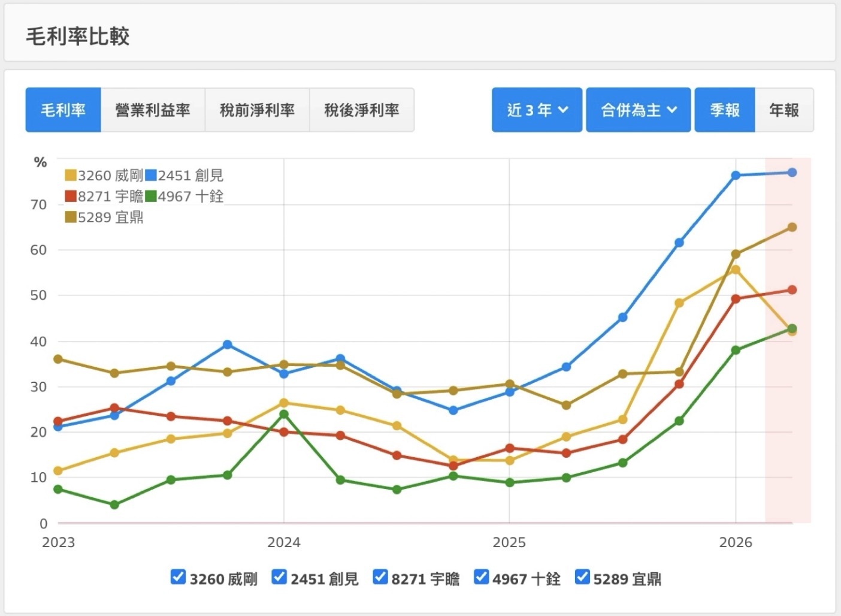Click the "2026" x-axis year label
This screenshot has width=841, height=616.
point(736,543)
